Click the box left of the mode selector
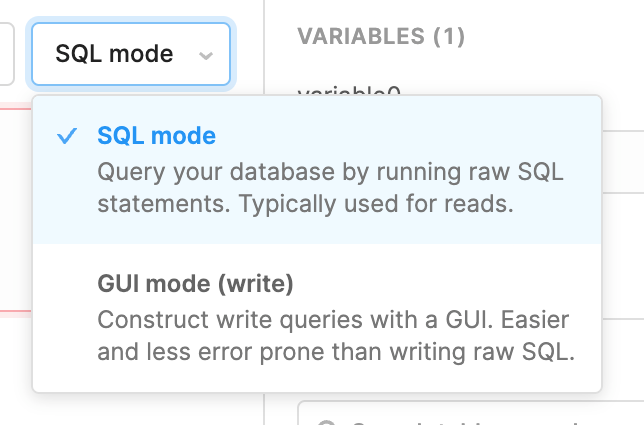 [6, 54]
